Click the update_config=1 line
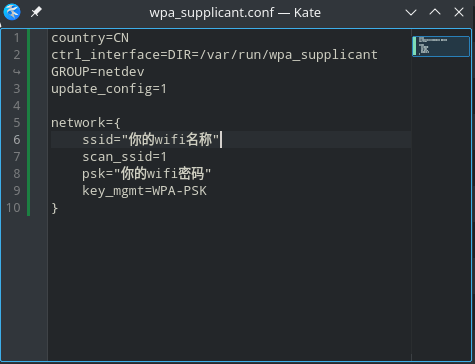 click(x=109, y=89)
